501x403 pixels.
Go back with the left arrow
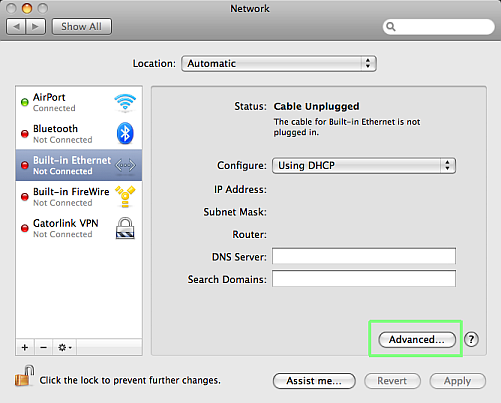pyautogui.click(x=16, y=26)
